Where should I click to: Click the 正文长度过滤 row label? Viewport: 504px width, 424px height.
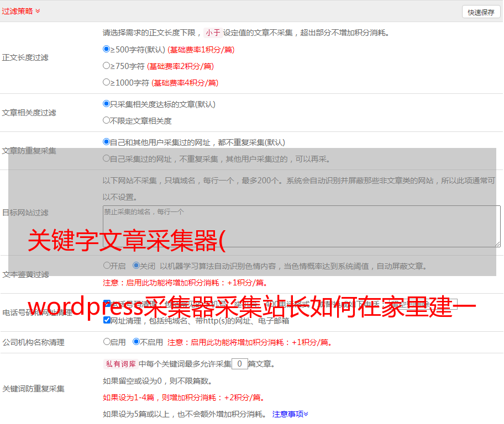point(25,57)
